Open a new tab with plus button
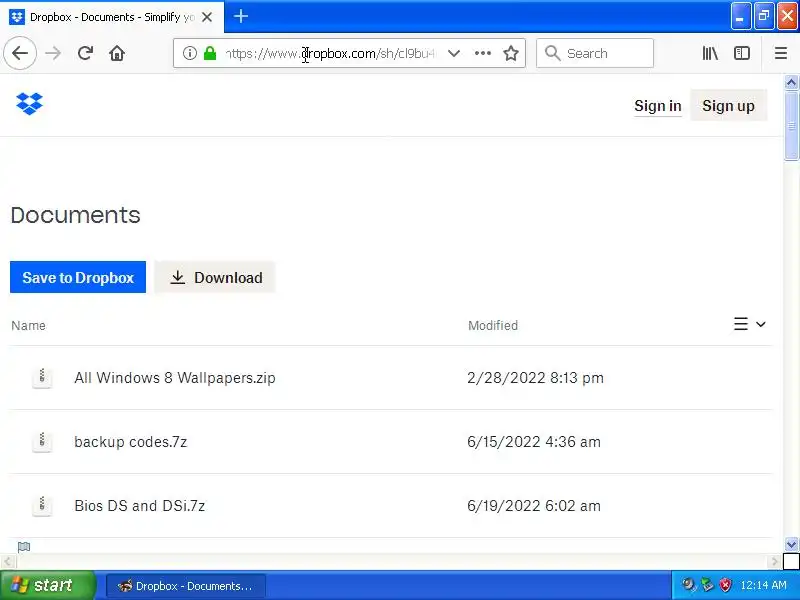This screenshot has width=800, height=600. coord(241,16)
